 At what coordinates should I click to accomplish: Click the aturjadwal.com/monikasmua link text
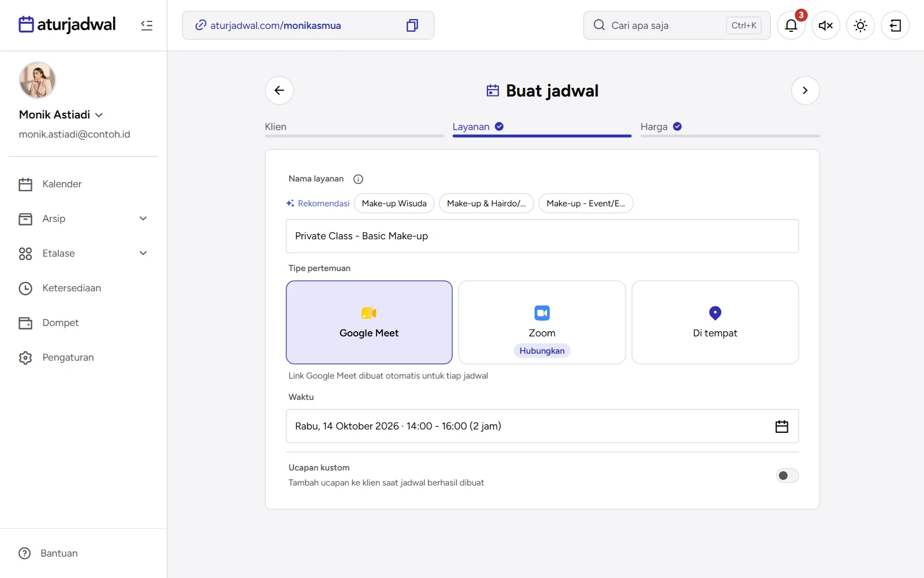(275, 25)
